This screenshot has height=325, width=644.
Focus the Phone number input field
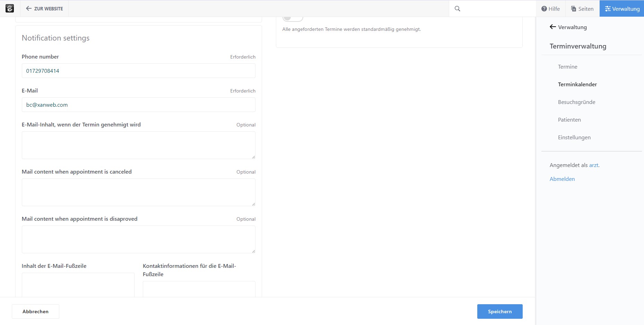point(139,71)
